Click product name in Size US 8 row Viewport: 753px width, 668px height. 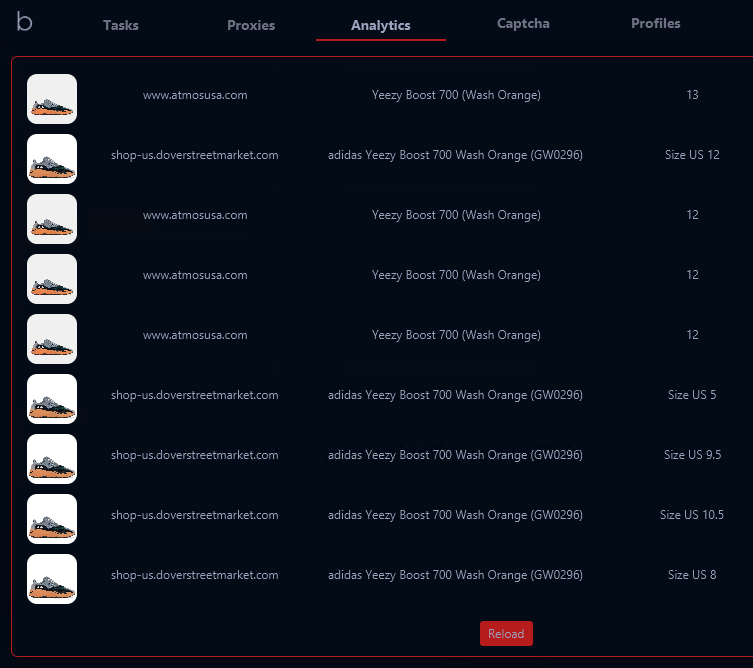click(x=455, y=575)
